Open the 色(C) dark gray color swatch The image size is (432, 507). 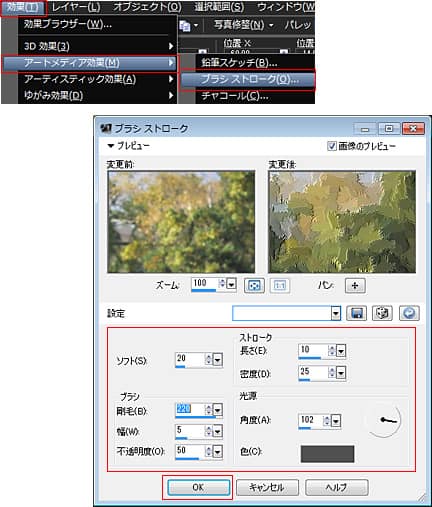click(x=327, y=454)
